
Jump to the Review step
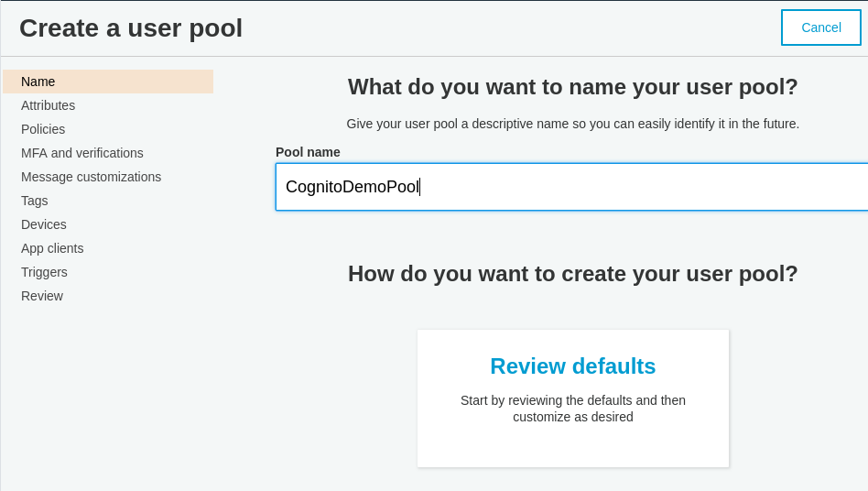(x=42, y=296)
